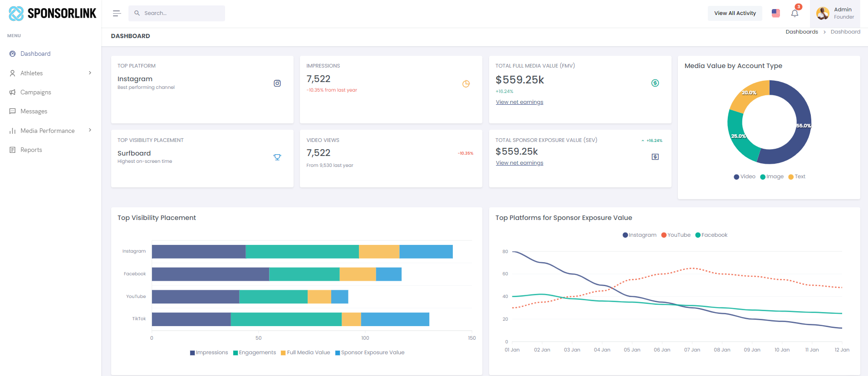Open the notifications bell icon
The width and height of the screenshot is (868, 376).
(x=794, y=13)
